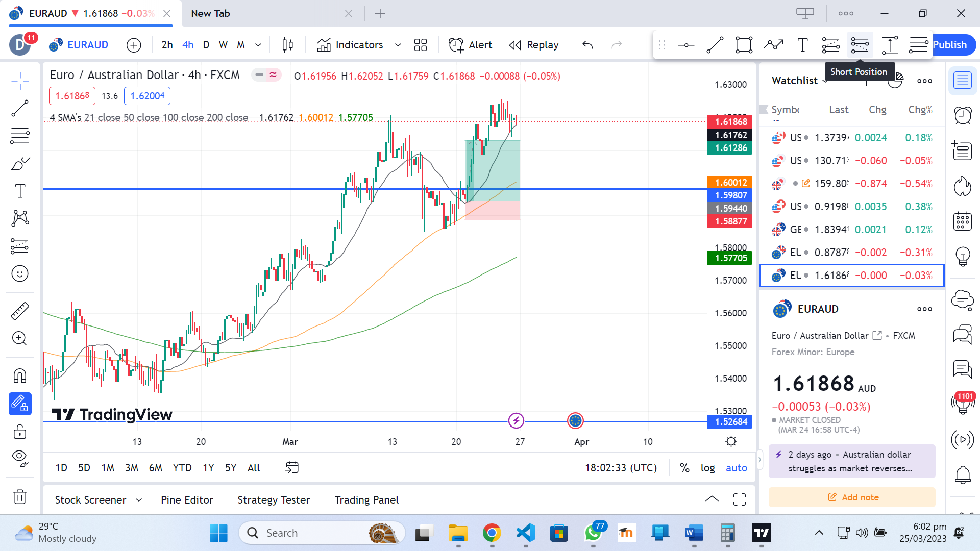Screen dimensions: 980x551
Task: Toggle the watchlist panel icon
Action: coord(963,81)
